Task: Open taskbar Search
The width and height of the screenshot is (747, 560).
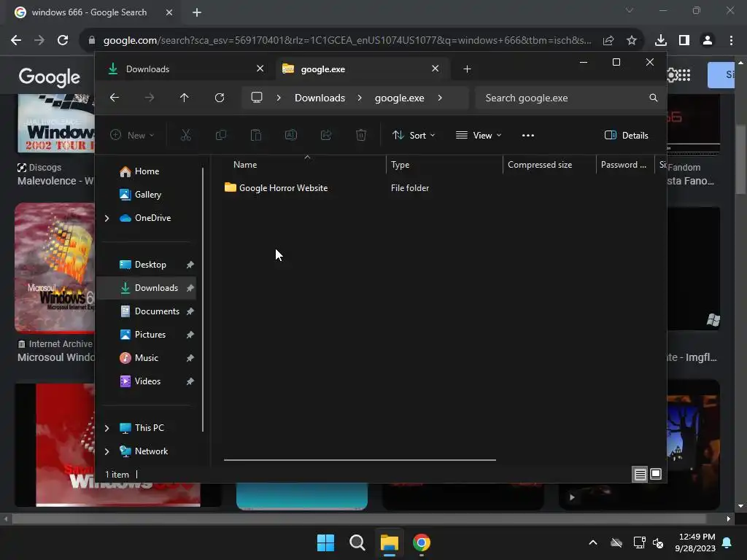Action: coord(357,542)
